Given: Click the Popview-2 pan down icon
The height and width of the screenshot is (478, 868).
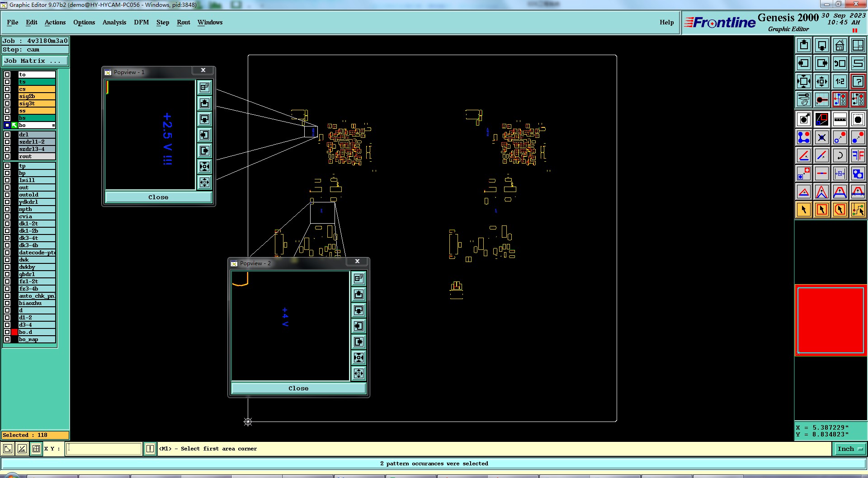Looking at the screenshot, I should (359, 310).
